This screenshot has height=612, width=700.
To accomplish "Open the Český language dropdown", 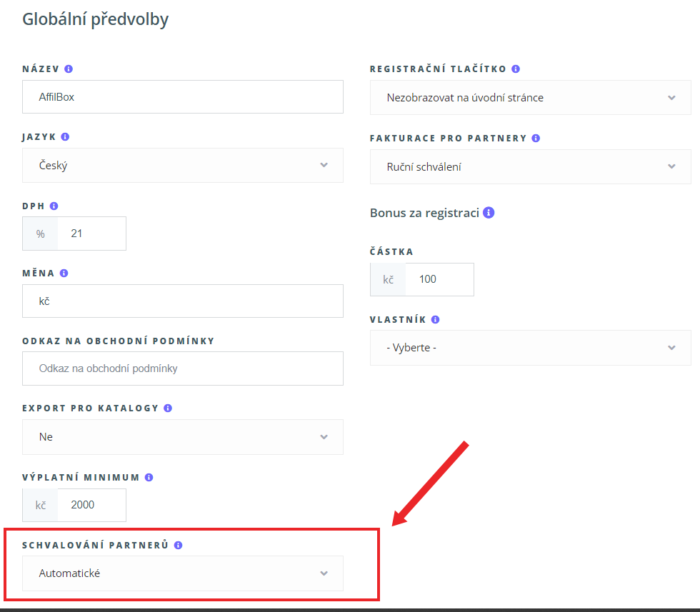I will tap(183, 165).
